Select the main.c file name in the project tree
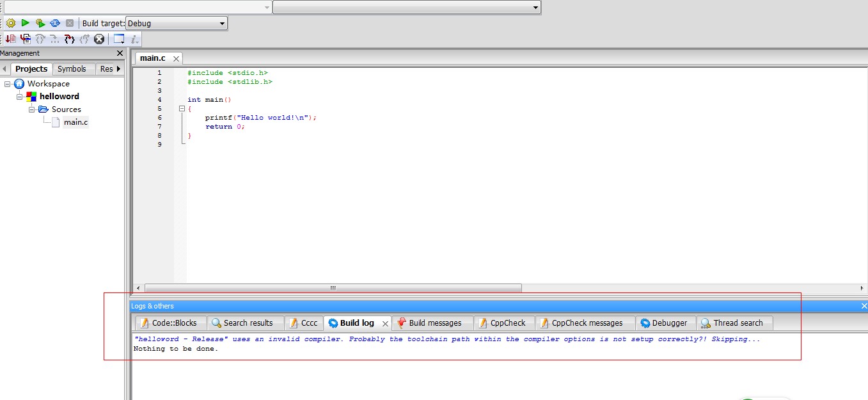The height and width of the screenshot is (400, 868). [x=76, y=122]
